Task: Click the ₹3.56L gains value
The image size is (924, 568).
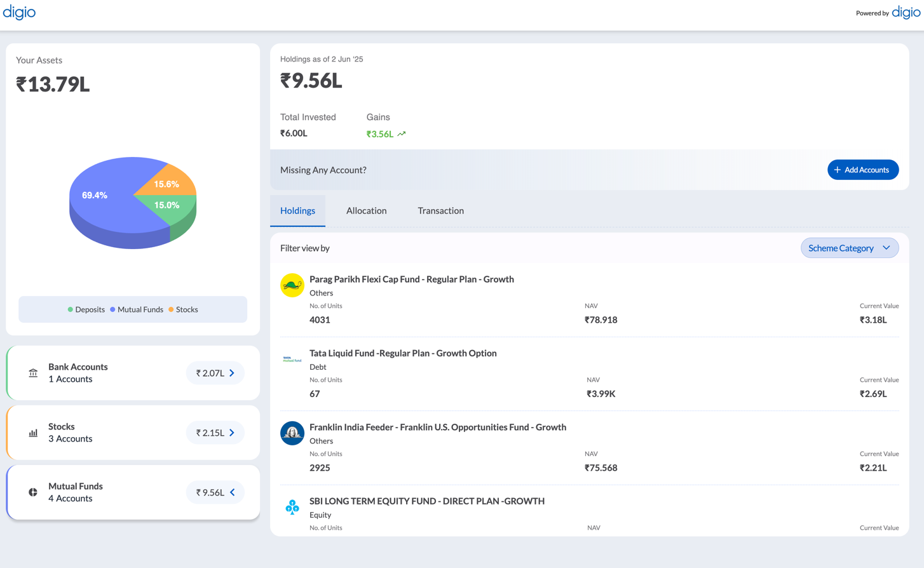Action: click(x=380, y=134)
